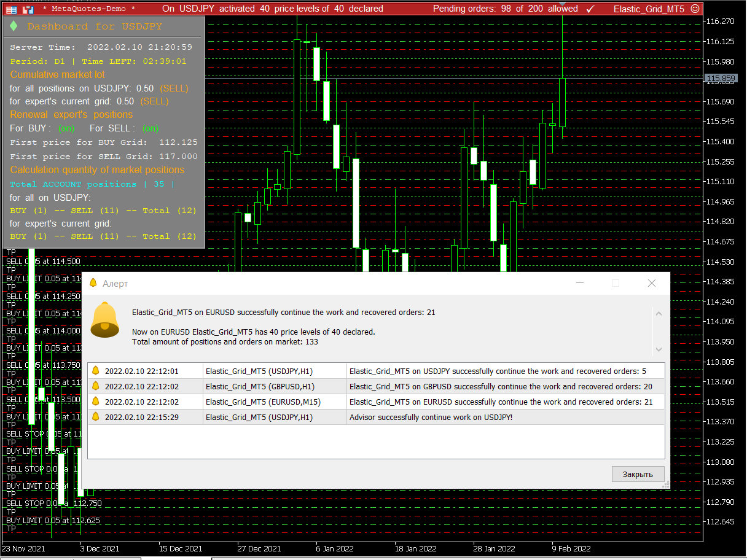Click the large golden bell in alert
The width and height of the screenshot is (747, 560).
105,320
